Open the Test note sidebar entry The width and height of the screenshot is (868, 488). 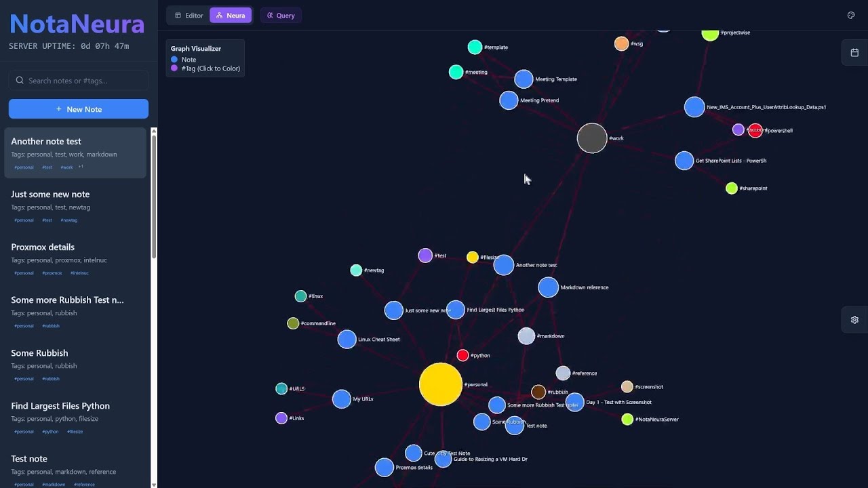[x=75, y=468]
